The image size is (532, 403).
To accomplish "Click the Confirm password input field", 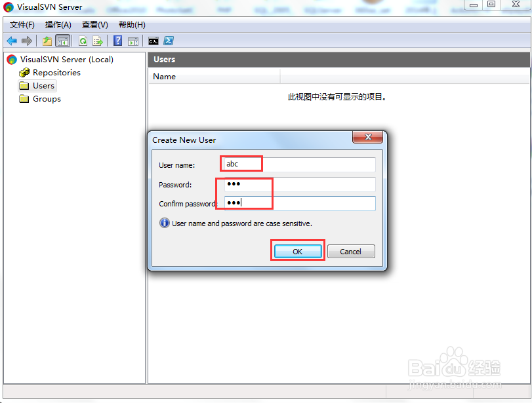I will click(300, 203).
